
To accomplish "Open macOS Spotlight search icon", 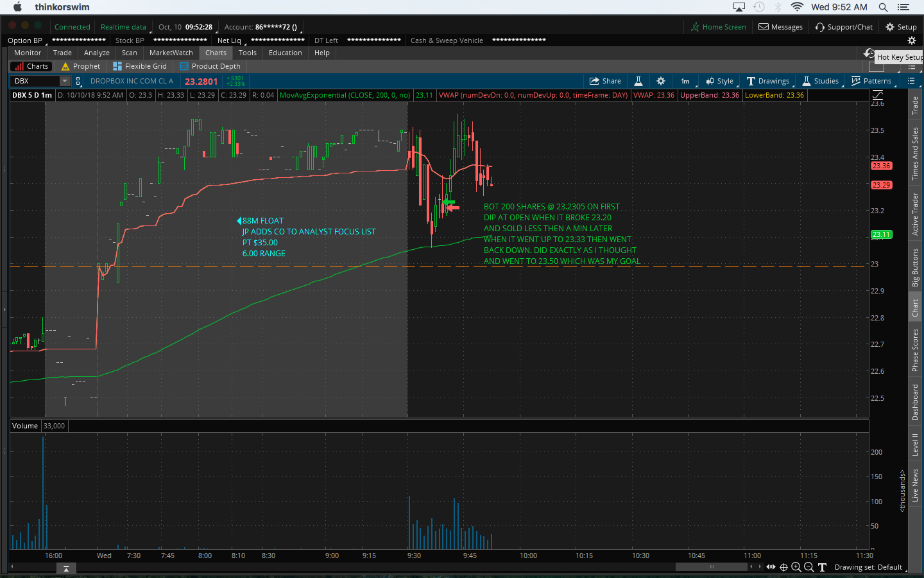I will [883, 7].
